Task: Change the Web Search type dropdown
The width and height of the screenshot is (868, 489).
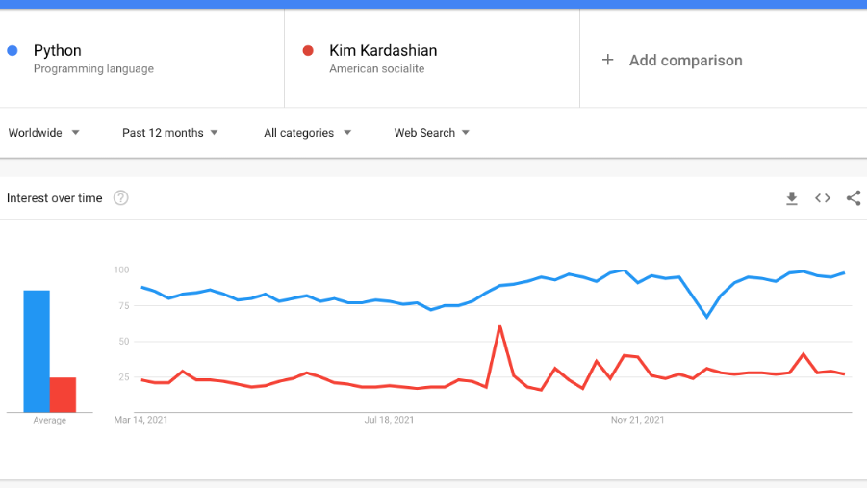Action: click(x=431, y=133)
